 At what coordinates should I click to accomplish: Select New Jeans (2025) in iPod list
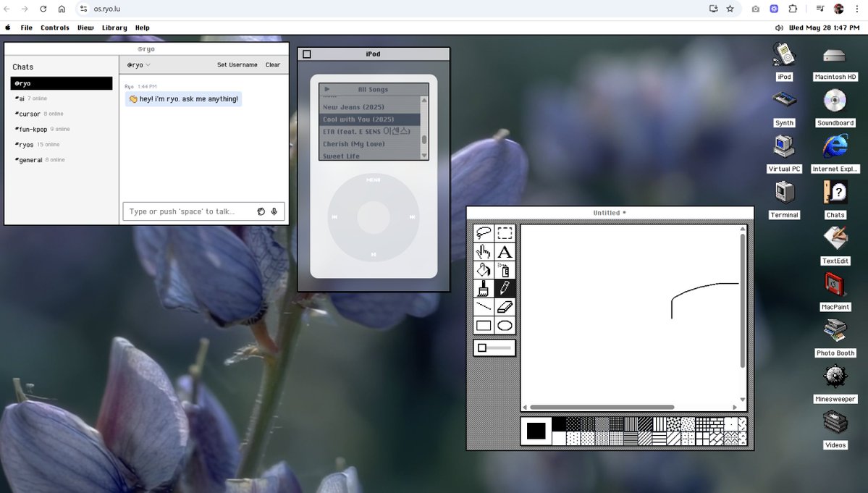point(370,107)
